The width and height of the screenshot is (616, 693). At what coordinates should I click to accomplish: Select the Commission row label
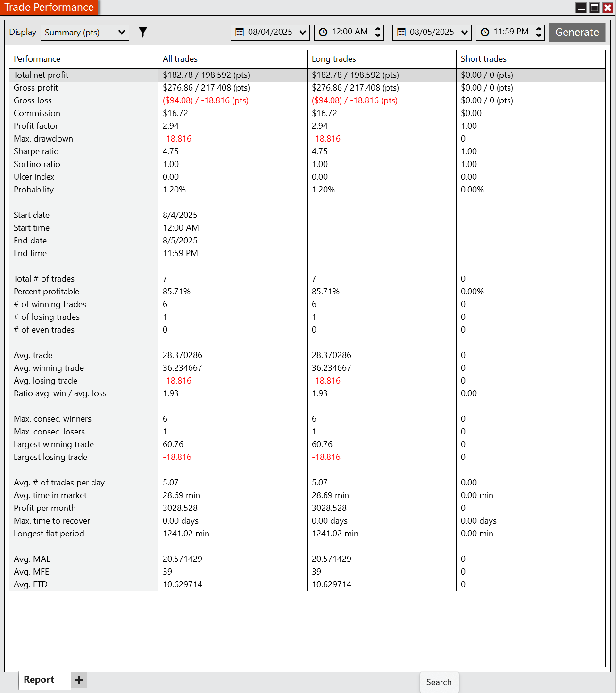coord(37,113)
